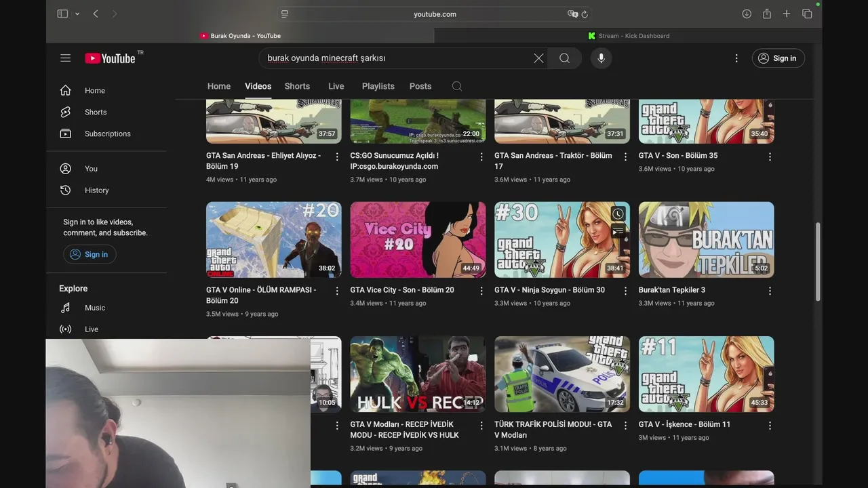Open more options for GTA V - Son - Bölüm 35
This screenshot has height=488, width=868.
(770, 157)
